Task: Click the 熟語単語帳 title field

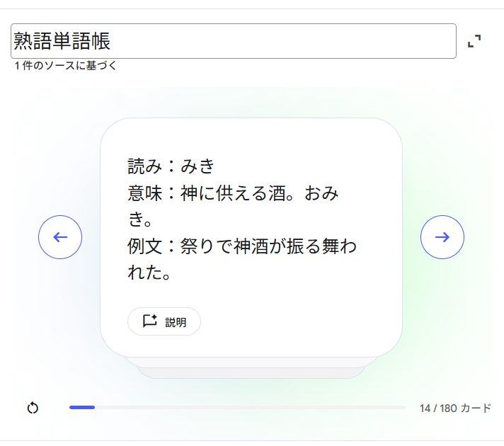Action: tap(234, 41)
